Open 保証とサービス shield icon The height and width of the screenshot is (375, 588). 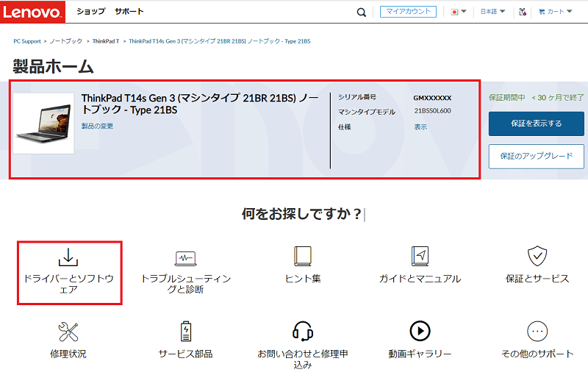pos(537,256)
